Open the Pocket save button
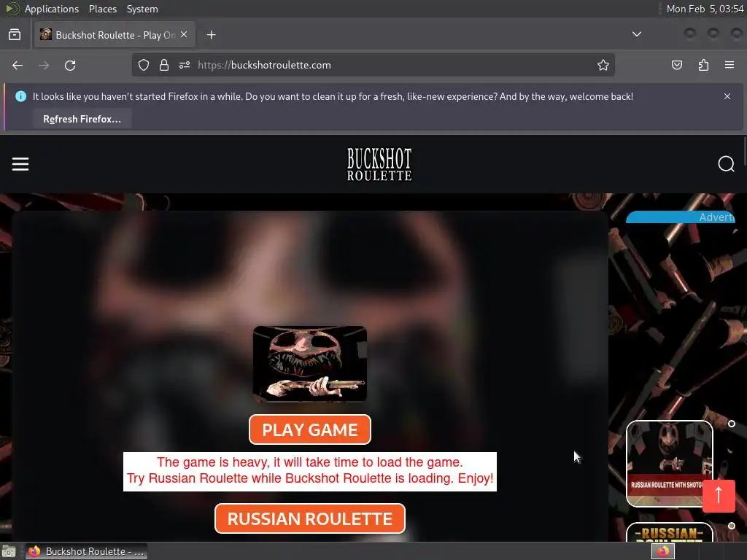Viewport: 747px width, 560px height. [676, 65]
